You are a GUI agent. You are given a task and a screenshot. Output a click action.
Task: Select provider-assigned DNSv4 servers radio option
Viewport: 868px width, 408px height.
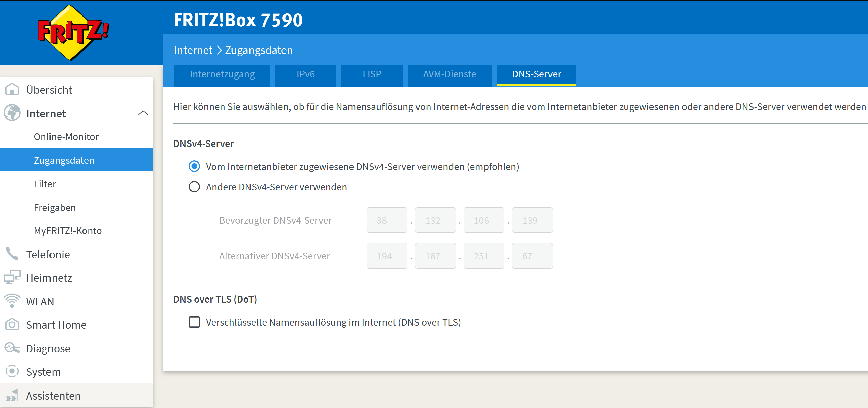(x=194, y=166)
